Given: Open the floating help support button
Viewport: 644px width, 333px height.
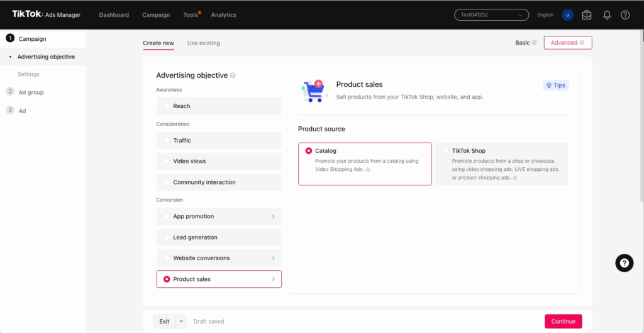Looking at the screenshot, I should pos(624,263).
